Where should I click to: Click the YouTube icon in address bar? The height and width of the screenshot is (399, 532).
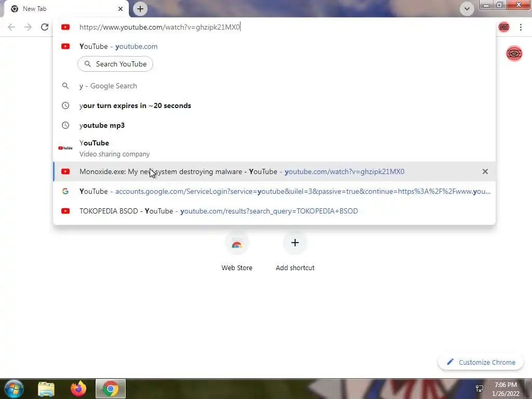click(65, 27)
